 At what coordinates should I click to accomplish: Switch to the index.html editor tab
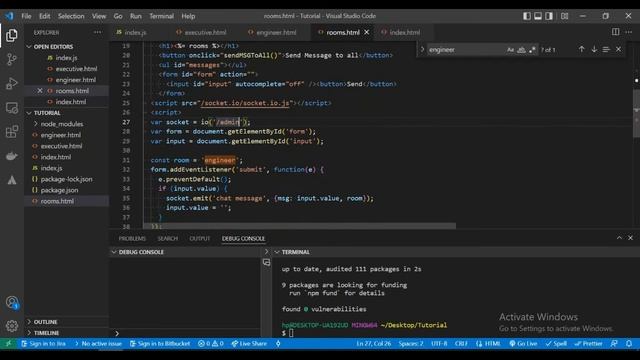pyautogui.click(x=404, y=32)
